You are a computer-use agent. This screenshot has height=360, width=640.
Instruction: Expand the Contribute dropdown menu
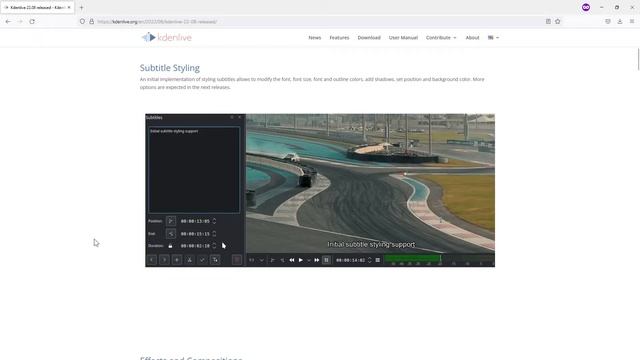tap(441, 38)
